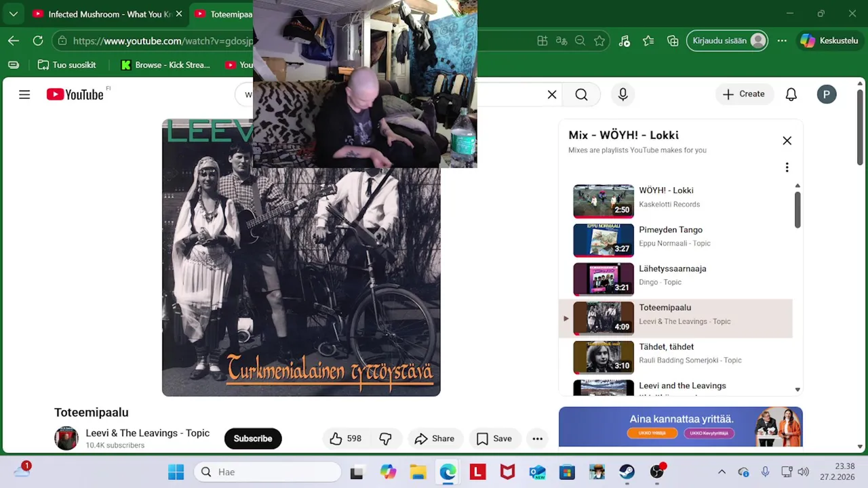Click the zoom indicator in address bar
Viewport: 868px width, 488px height.
(580, 41)
